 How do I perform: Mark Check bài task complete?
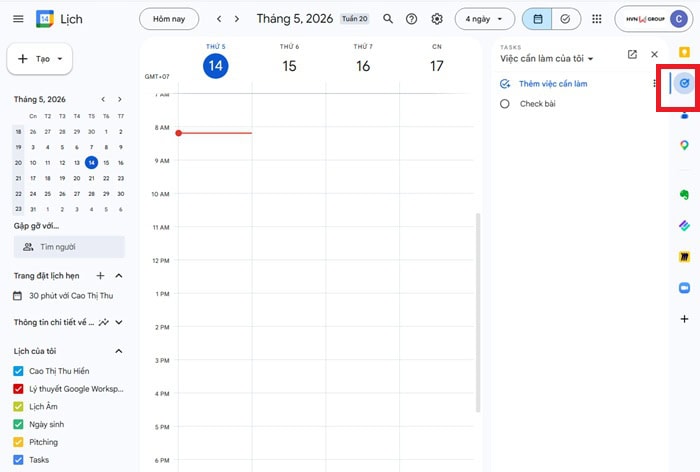point(504,104)
